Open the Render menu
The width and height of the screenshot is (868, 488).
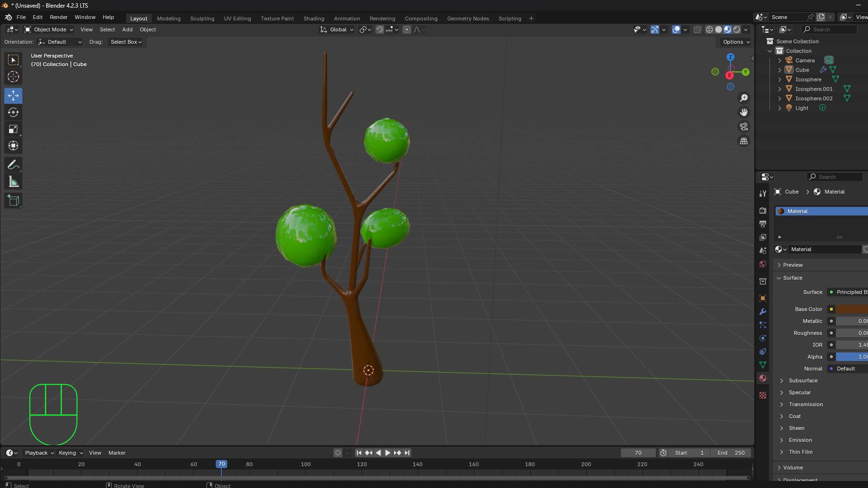[x=59, y=17]
